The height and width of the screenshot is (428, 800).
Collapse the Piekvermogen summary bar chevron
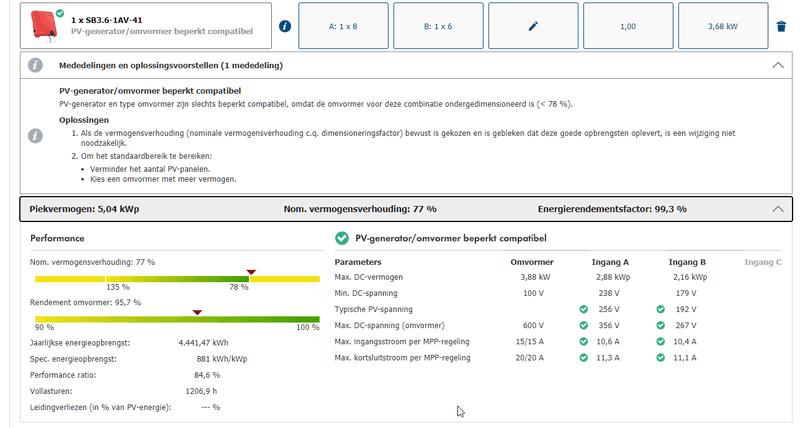778,209
